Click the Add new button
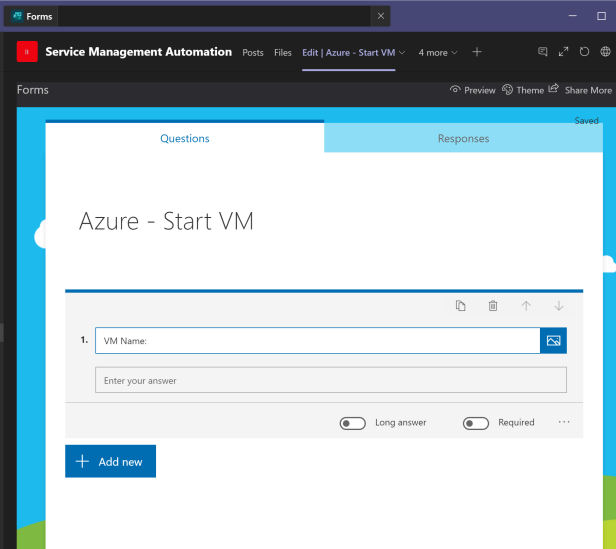 pos(110,461)
